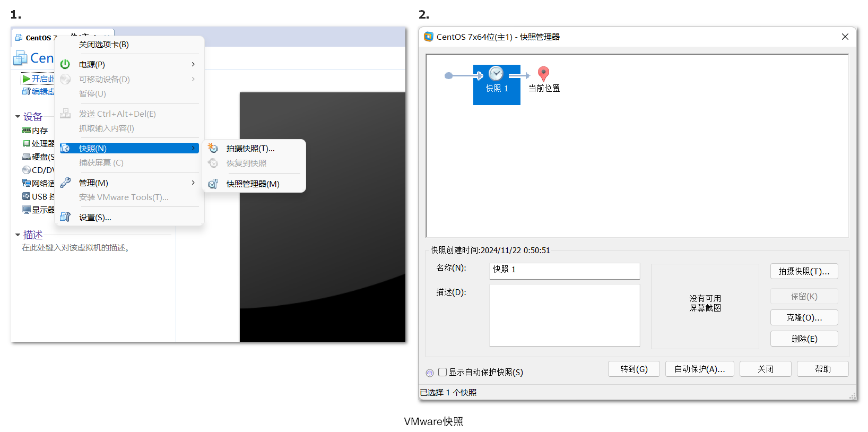
Task: Expand the 可移动设备(D) submenu arrow
Action: (x=193, y=79)
